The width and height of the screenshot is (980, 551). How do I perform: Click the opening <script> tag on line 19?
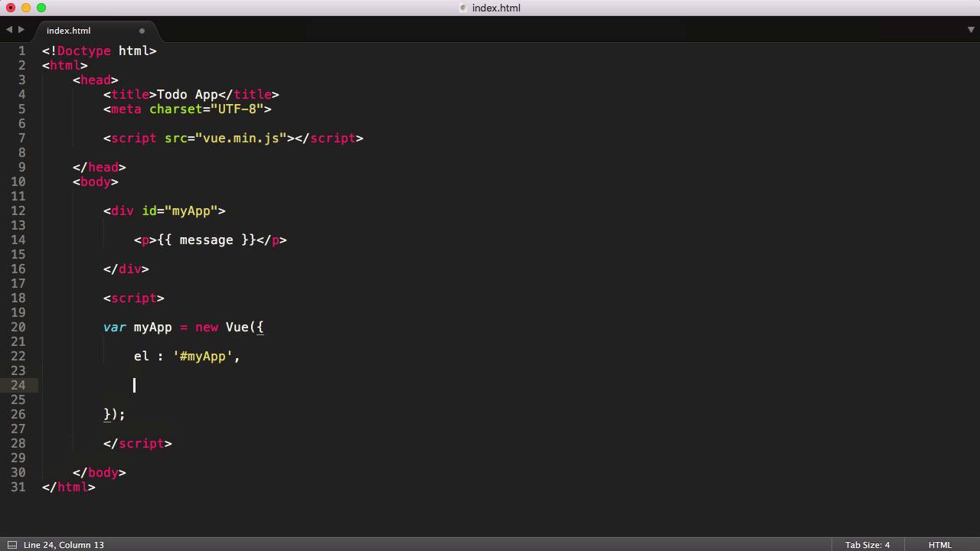[x=134, y=298]
